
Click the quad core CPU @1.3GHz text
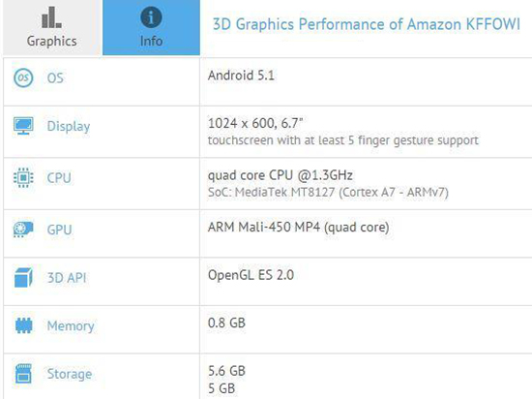(x=281, y=175)
